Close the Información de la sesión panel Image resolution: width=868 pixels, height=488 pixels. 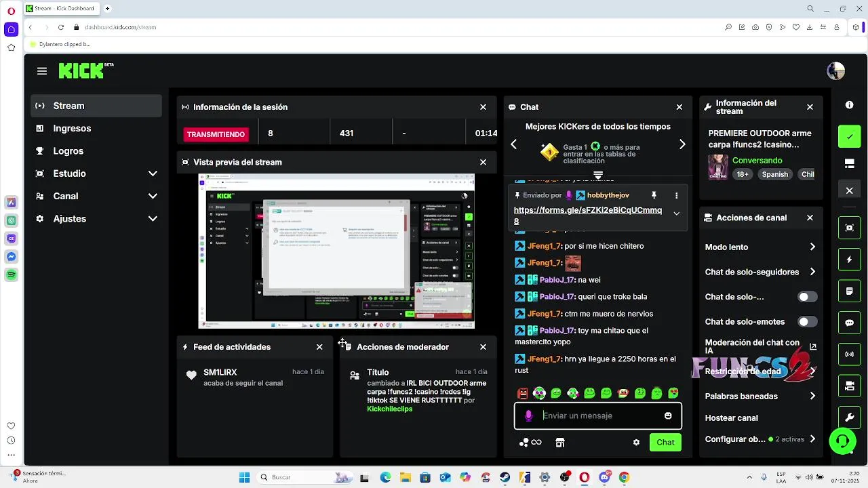pyautogui.click(x=483, y=107)
